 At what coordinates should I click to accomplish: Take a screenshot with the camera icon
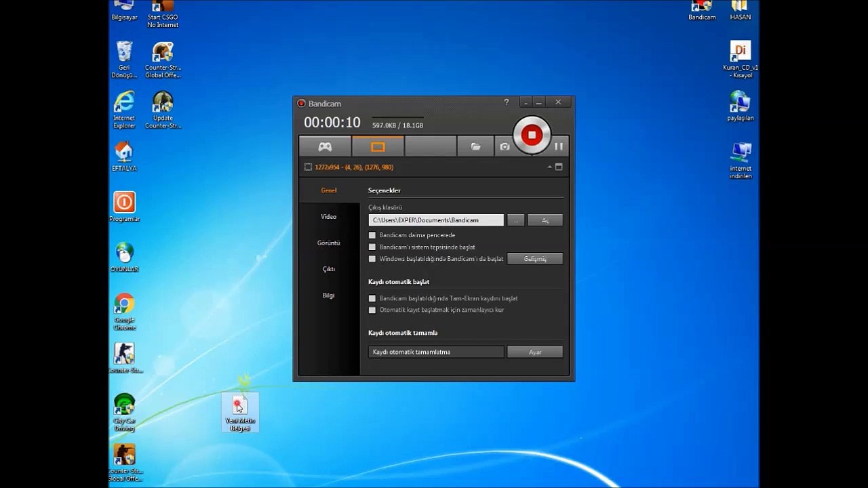(x=505, y=146)
